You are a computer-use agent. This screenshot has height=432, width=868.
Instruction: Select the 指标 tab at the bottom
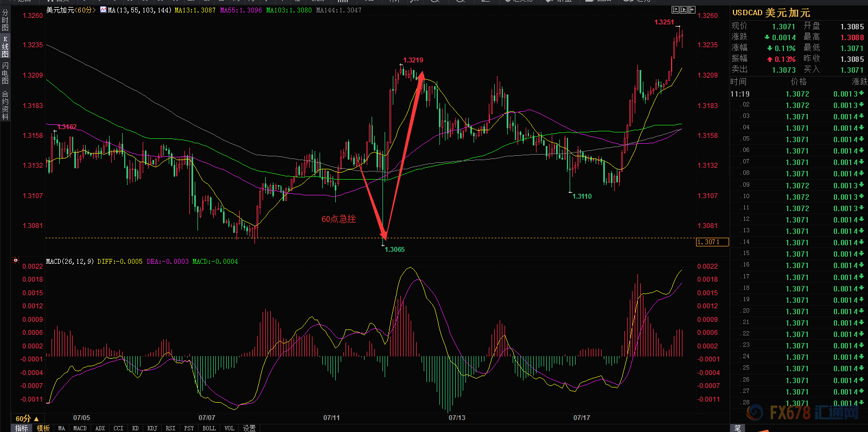[21, 428]
